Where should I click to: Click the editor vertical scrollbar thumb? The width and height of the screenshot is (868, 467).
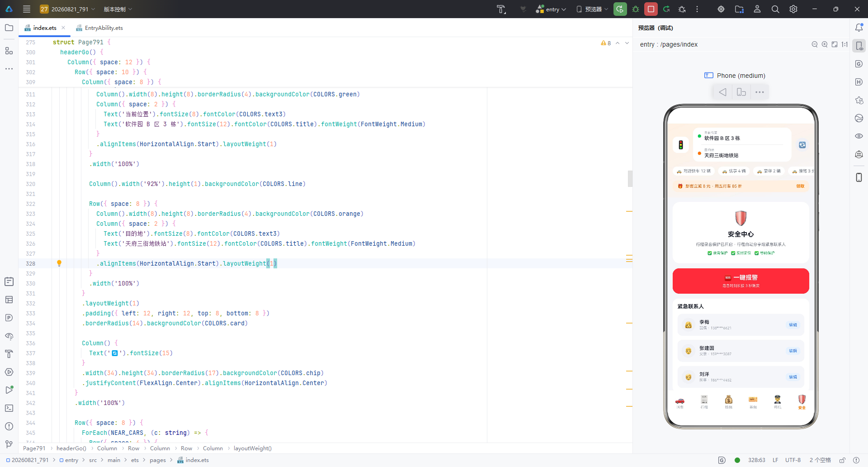click(x=630, y=178)
